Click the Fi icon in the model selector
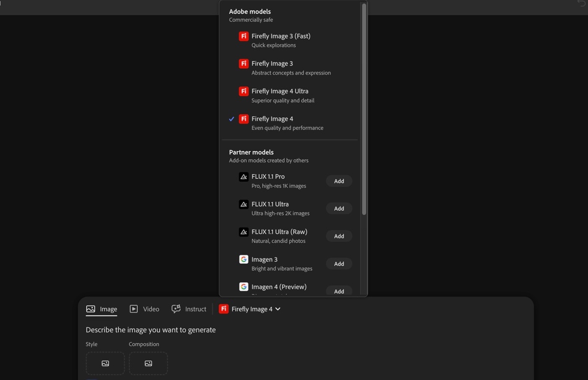This screenshot has height=380, width=588. (223, 309)
